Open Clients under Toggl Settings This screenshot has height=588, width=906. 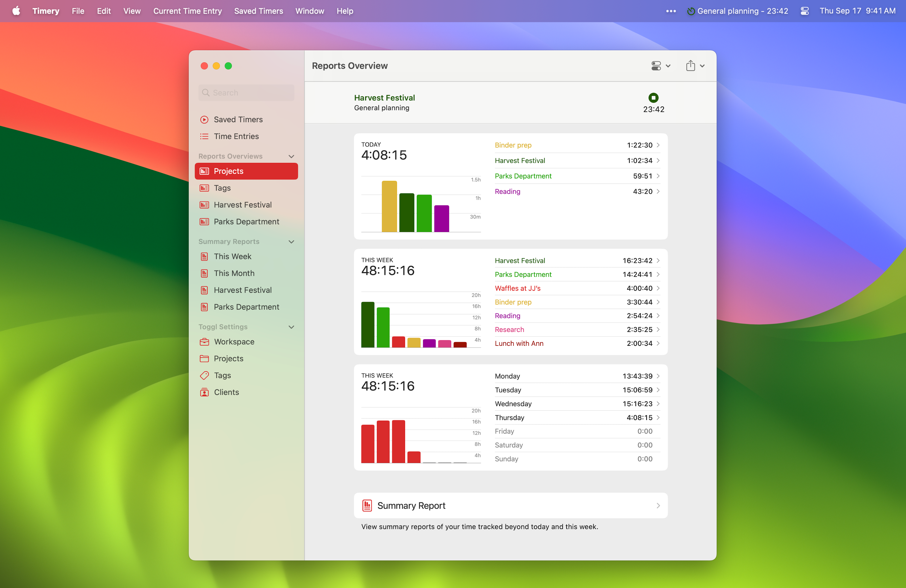click(x=246, y=392)
